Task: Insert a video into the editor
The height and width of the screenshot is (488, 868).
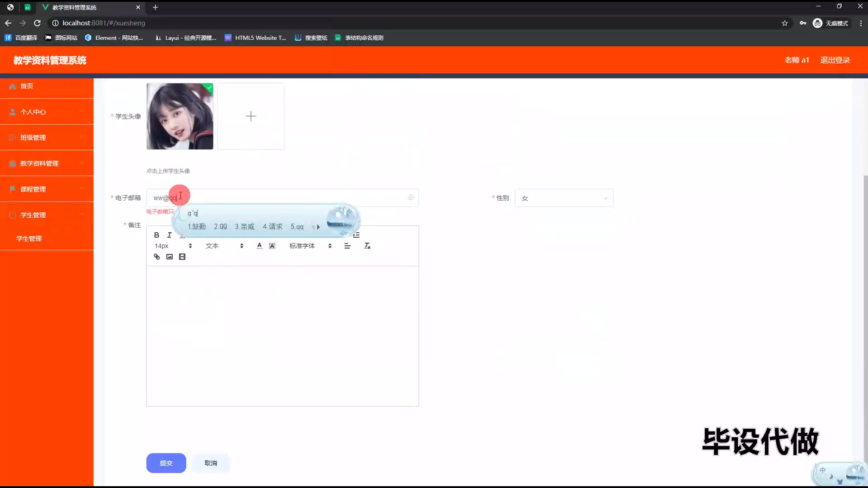Action: [x=182, y=257]
